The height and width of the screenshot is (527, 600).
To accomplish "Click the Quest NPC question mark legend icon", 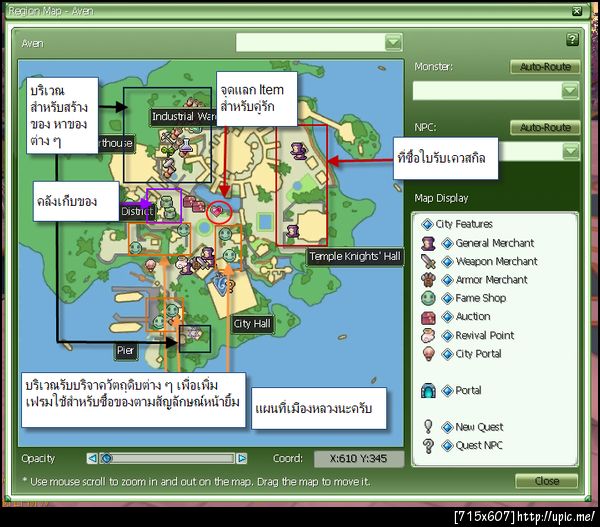I will [x=428, y=445].
